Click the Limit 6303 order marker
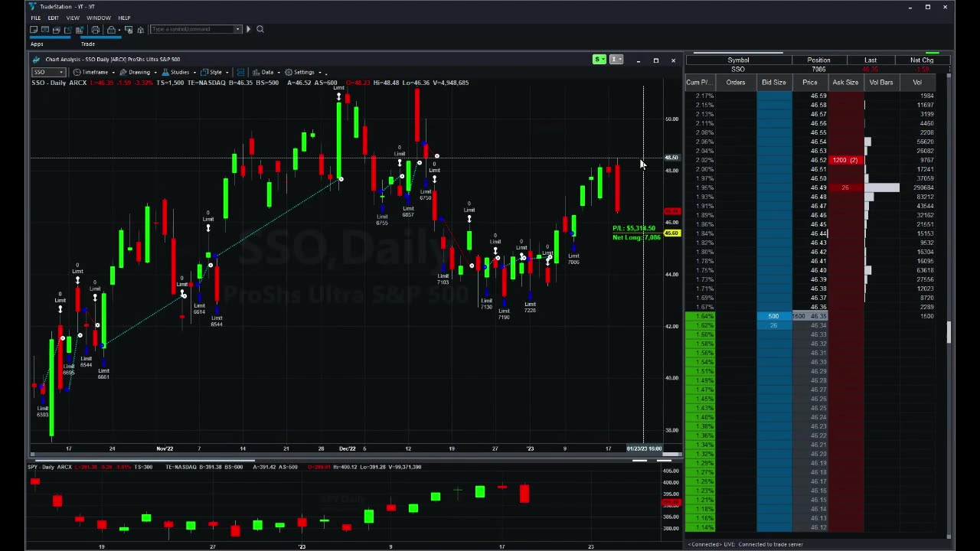This screenshot has height=551, width=980. coord(43,412)
